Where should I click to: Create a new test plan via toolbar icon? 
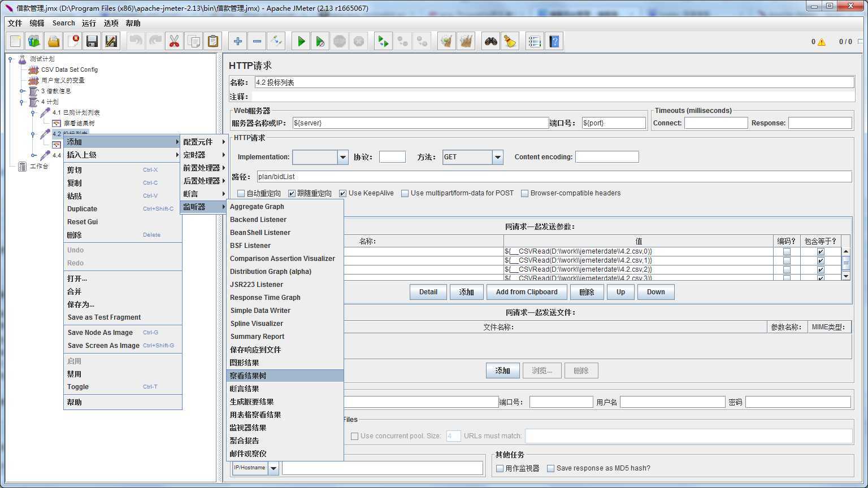coord(16,41)
